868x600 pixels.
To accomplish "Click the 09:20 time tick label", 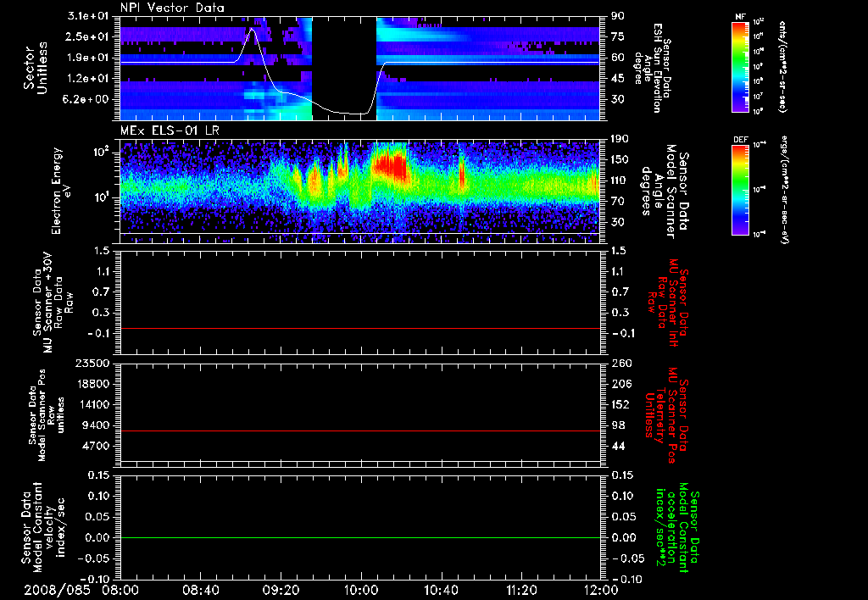I will tap(281, 590).
